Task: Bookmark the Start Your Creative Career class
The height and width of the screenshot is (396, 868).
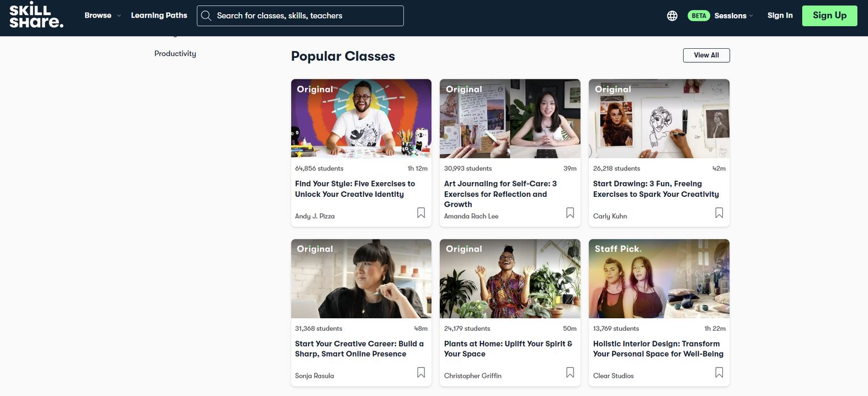Action: pos(420,372)
